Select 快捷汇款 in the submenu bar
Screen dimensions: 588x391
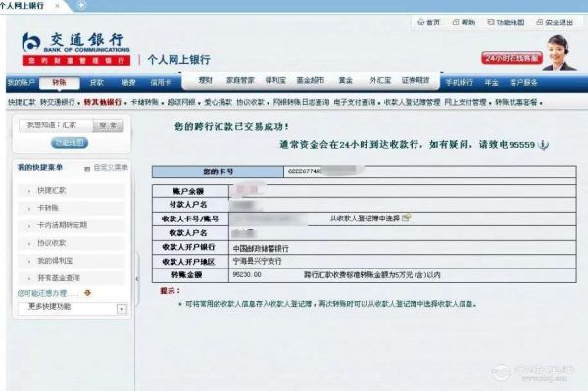coord(22,102)
